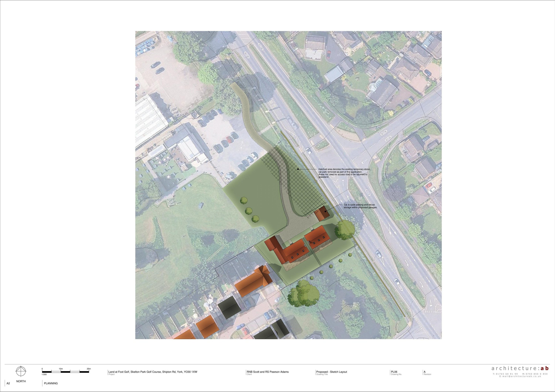Select the project address text
This screenshot has width=555, height=392.
pyautogui.click(x=153, y=372)
